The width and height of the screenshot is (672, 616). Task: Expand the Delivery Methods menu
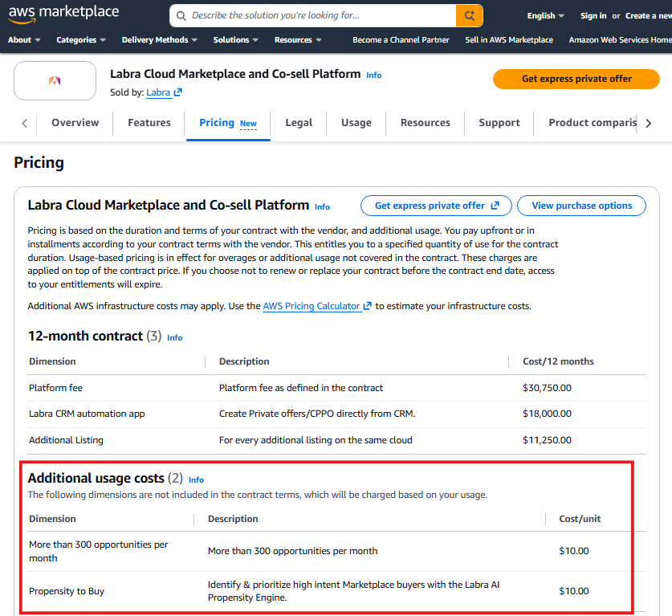click(160, 40)
